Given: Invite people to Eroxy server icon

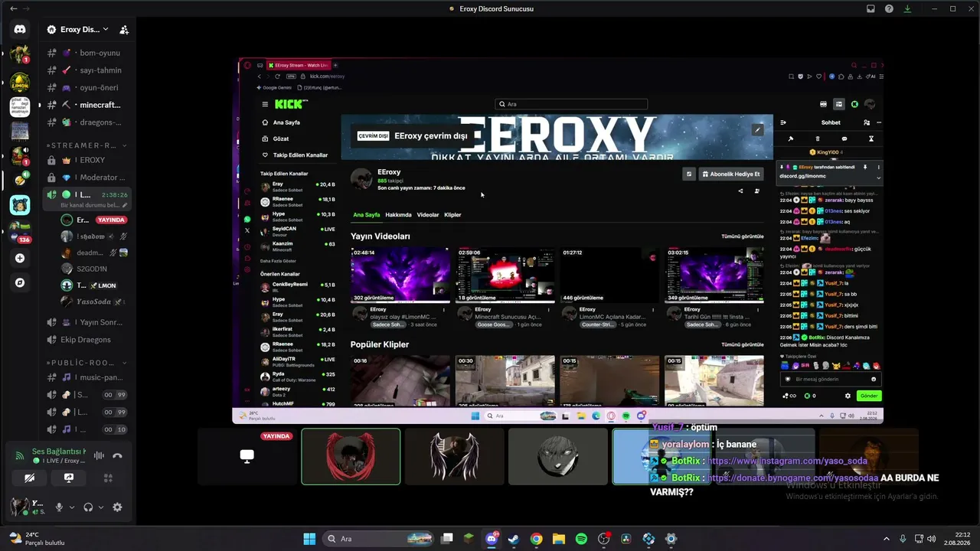Looking at the screenshot, I should point(124,30).
